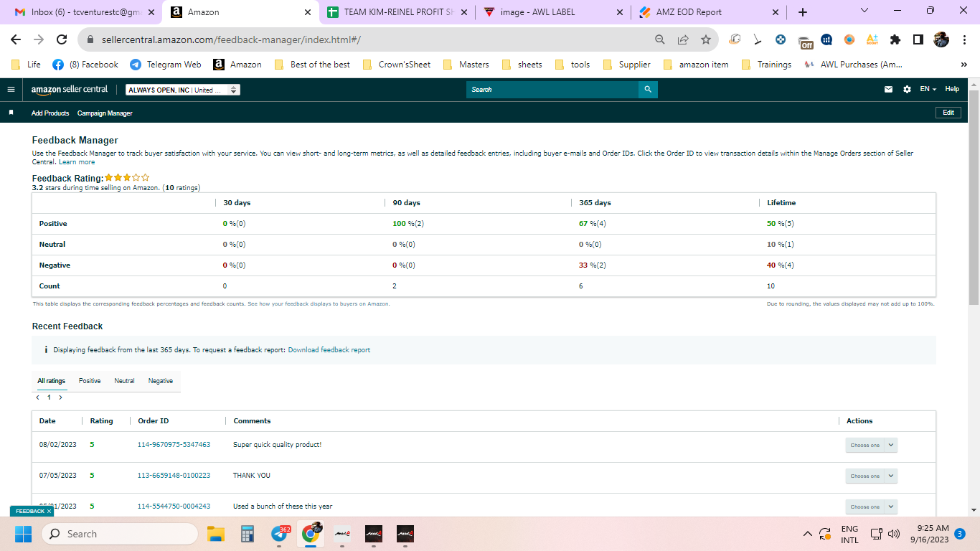Expand the account selector ALWAYS OPEN, INC
Screen dimensions: 980x551
pos(183,90)
